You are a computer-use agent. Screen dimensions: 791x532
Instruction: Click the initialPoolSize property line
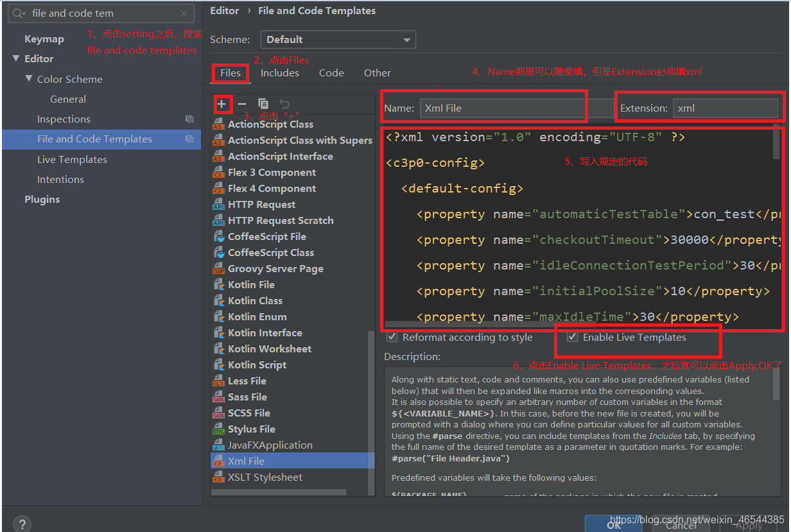[593, 291]
